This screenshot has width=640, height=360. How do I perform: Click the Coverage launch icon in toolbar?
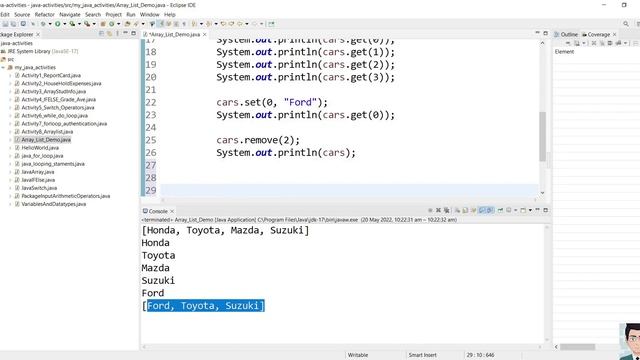point(72,24)
